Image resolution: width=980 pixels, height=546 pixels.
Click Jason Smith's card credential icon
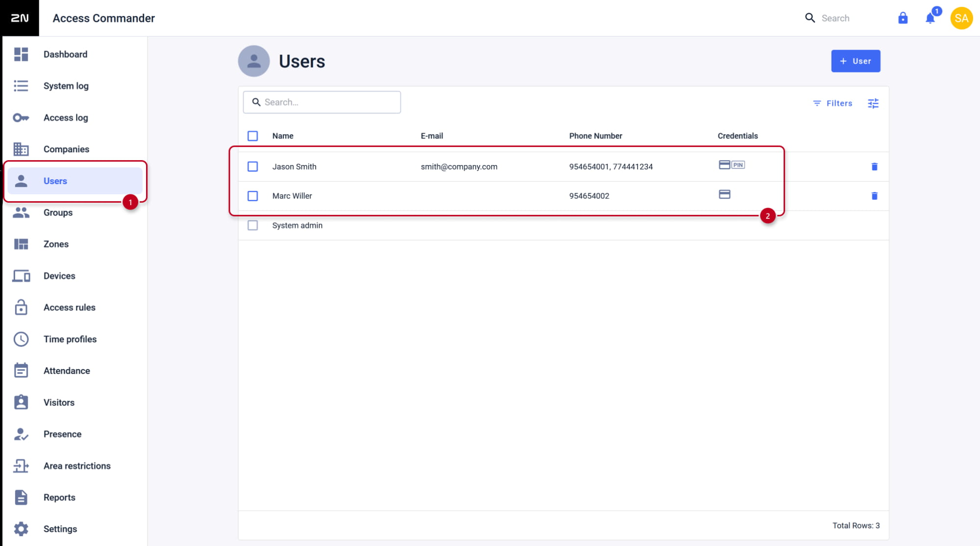click(724, 165)
